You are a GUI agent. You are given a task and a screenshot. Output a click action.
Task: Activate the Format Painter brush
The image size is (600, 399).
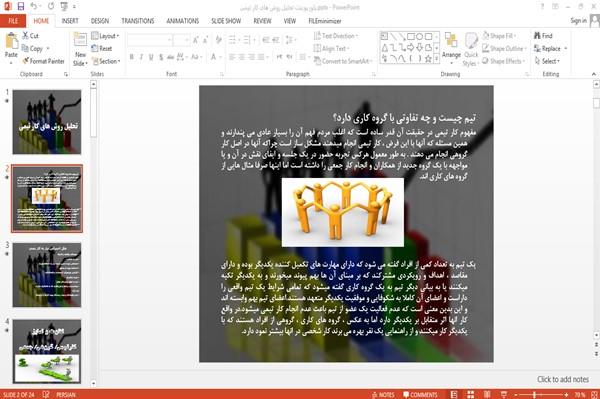tap(25, 61)
